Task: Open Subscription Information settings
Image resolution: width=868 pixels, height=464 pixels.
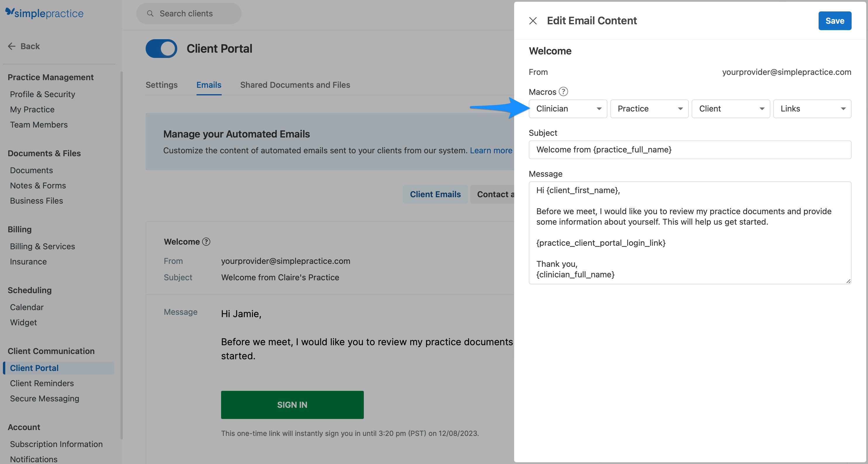Action: click(56, 444)
